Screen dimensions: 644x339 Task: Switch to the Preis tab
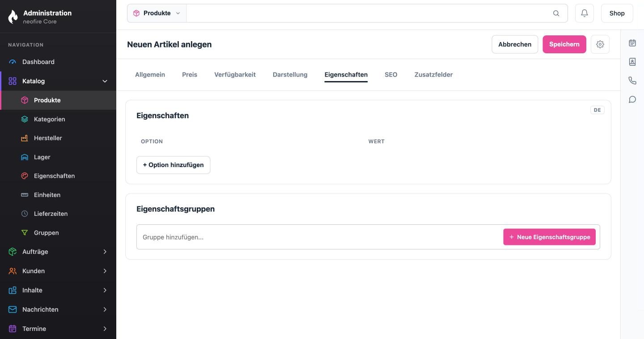(190, 75)
